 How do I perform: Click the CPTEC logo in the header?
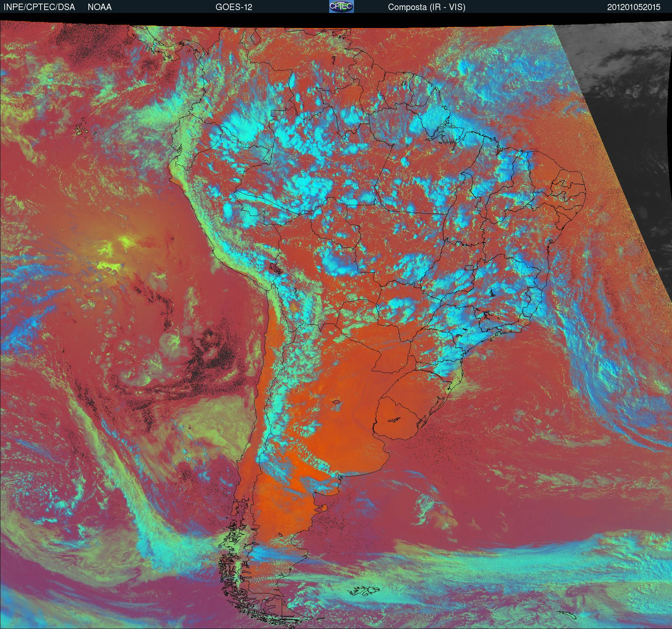tap(341, 6)
